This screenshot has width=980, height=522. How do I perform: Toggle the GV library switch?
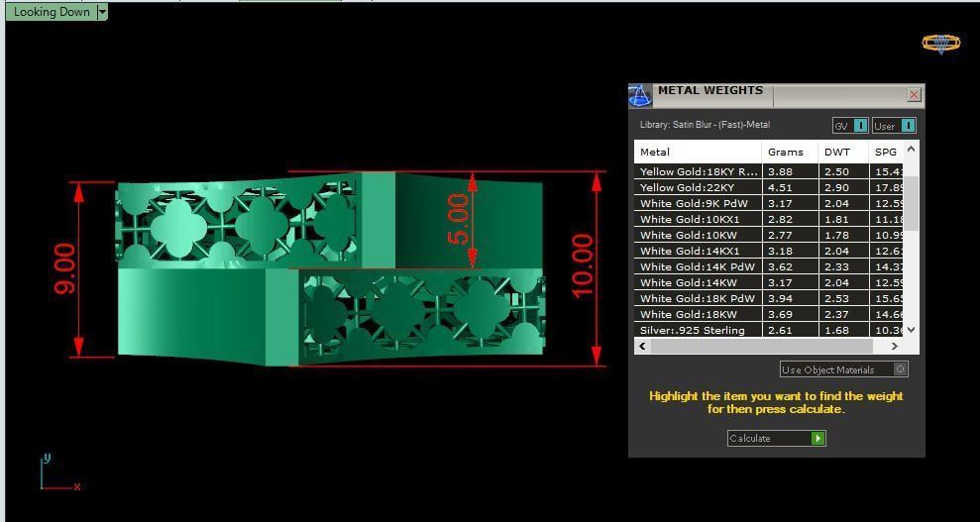pyautogui.click(x=860, y=126)
